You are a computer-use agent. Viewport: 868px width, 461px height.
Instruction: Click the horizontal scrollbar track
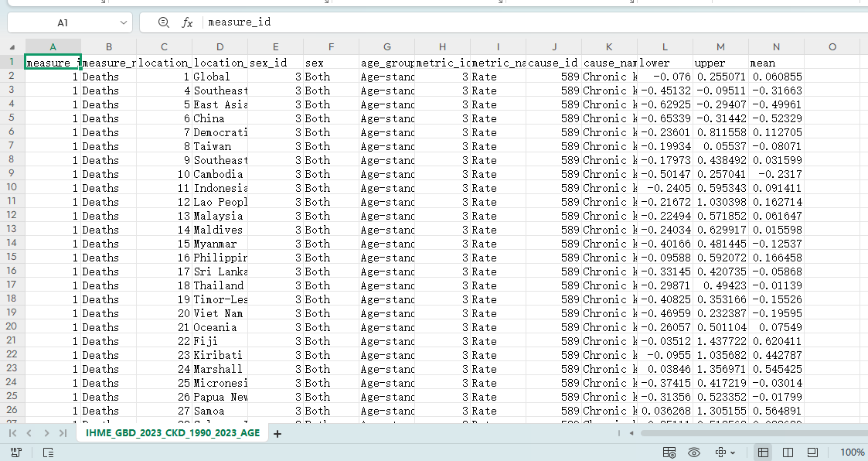754,433
